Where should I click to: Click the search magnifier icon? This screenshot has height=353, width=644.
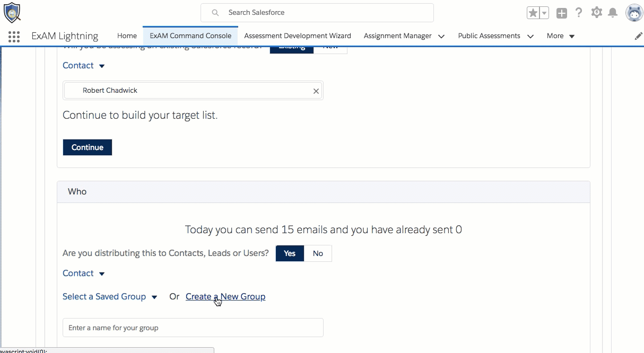point(215,13)
